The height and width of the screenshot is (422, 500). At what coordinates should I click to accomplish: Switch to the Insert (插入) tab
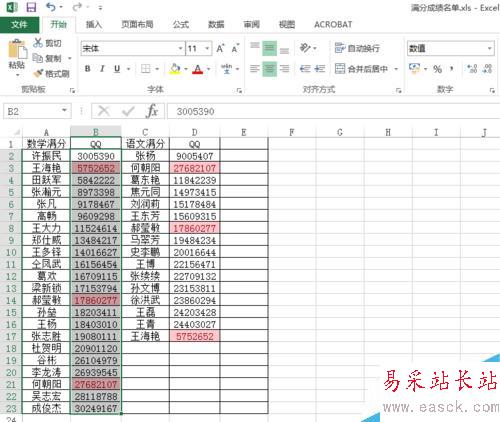click(94, 24)
